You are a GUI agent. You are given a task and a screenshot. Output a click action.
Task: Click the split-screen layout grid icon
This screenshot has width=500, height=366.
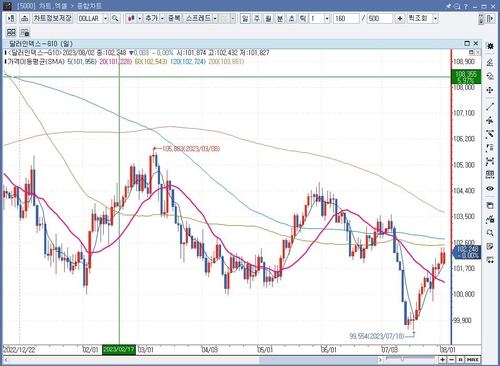pyautogui.click(x=11, y=32)
